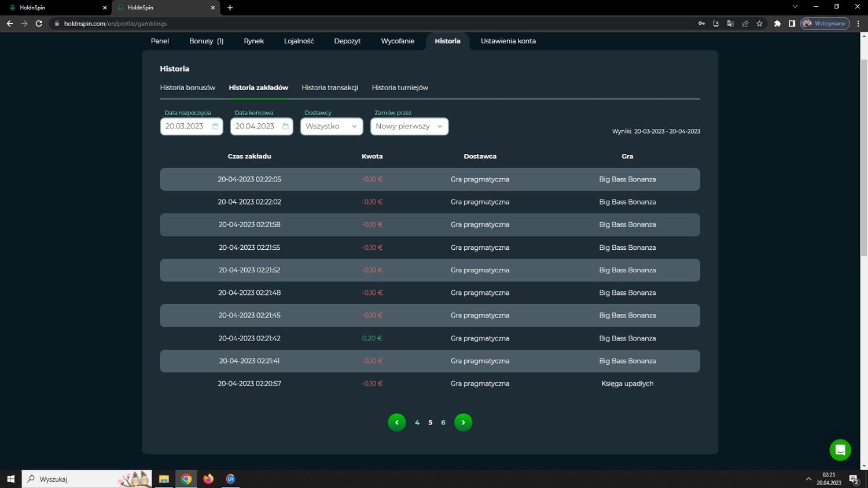Click the install app icon in address bar
868x488 pixels.
click(x=716, y=24)
